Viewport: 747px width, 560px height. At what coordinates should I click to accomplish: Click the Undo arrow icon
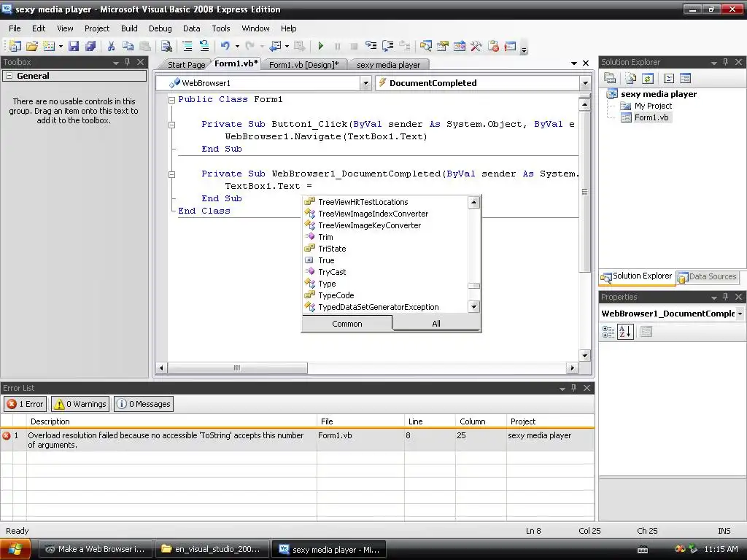coord(225,46)
